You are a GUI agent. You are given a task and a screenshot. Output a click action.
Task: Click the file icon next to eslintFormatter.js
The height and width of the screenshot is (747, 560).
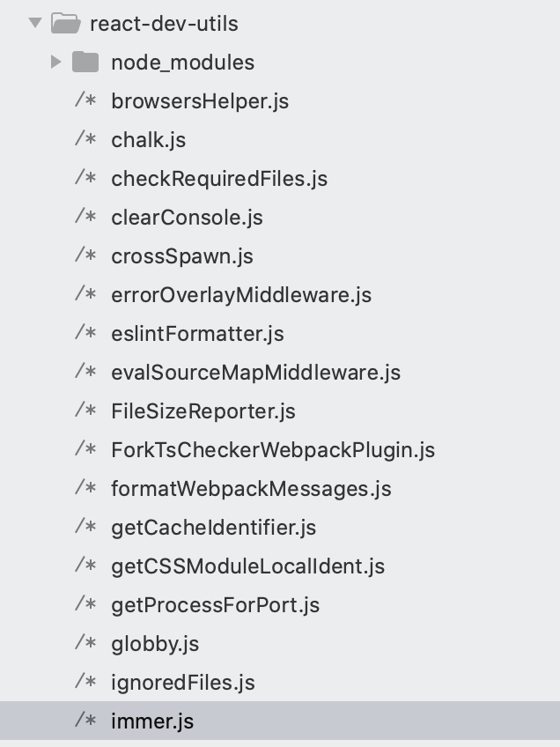[x=85, y=333]
